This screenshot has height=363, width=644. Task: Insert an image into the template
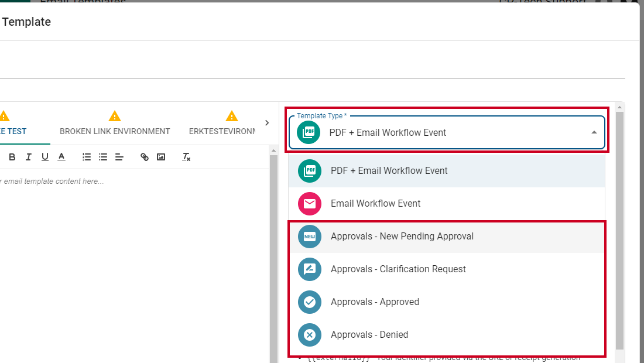coord(161,157)
